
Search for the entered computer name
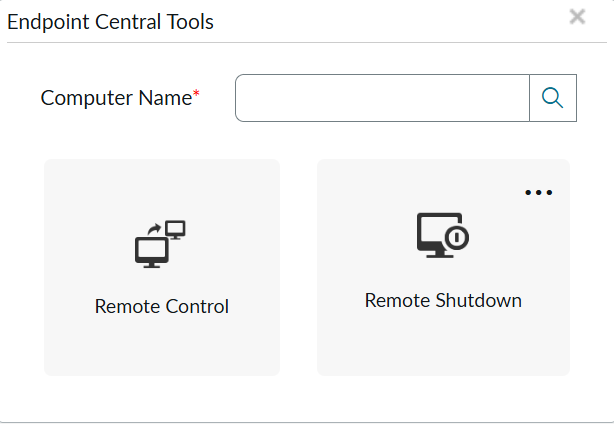pyautogui.click(x=552, y=98)
